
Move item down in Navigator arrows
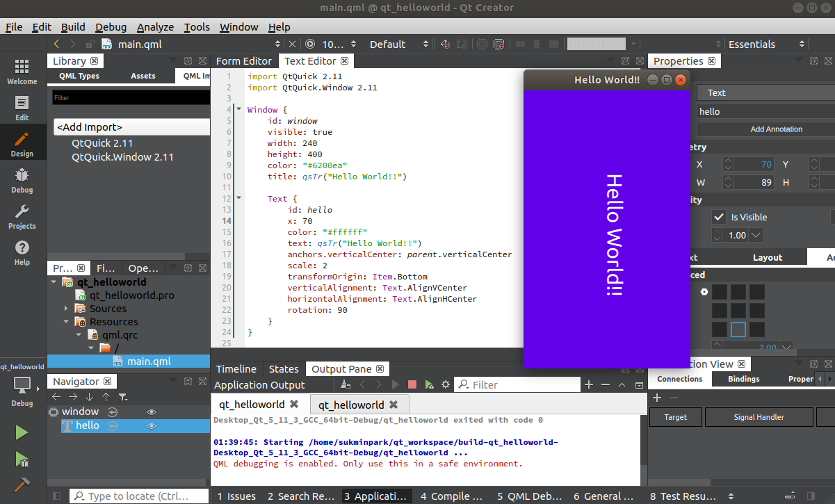pyautogui.click(x=90, y=396)
